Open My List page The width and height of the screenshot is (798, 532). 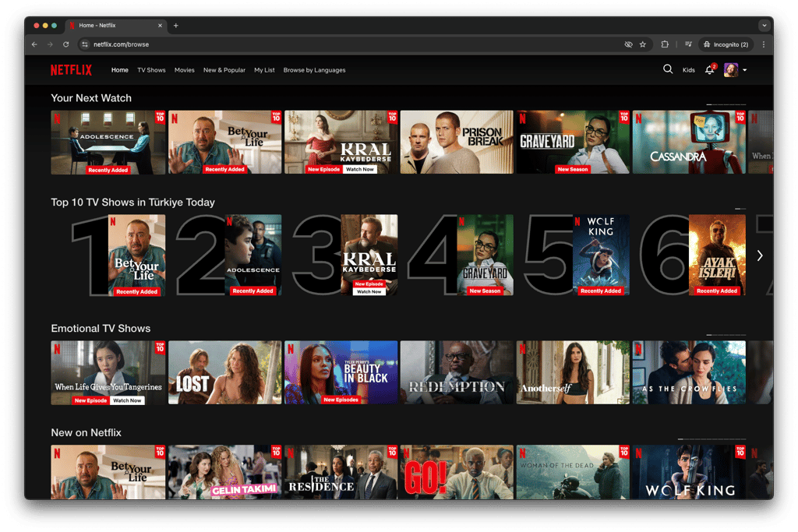pos(264,70)
